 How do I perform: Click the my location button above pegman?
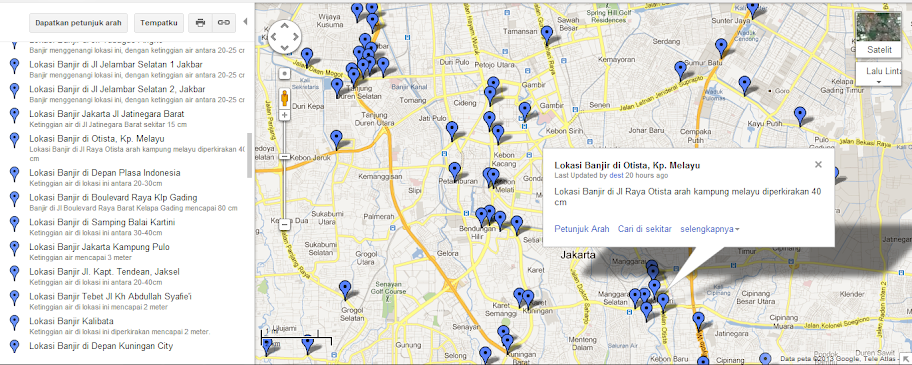[x=284, y=74]
